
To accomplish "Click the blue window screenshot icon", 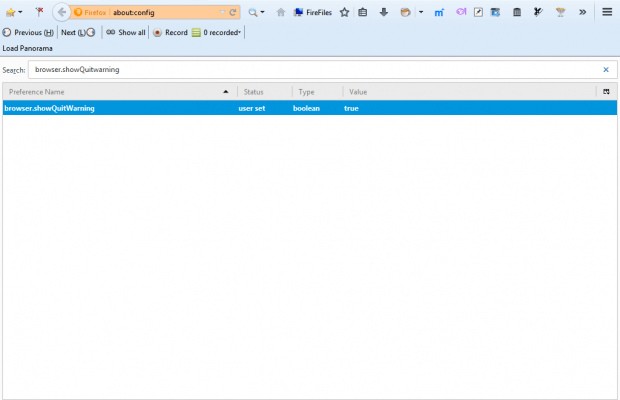I will (x=495, y=12).
